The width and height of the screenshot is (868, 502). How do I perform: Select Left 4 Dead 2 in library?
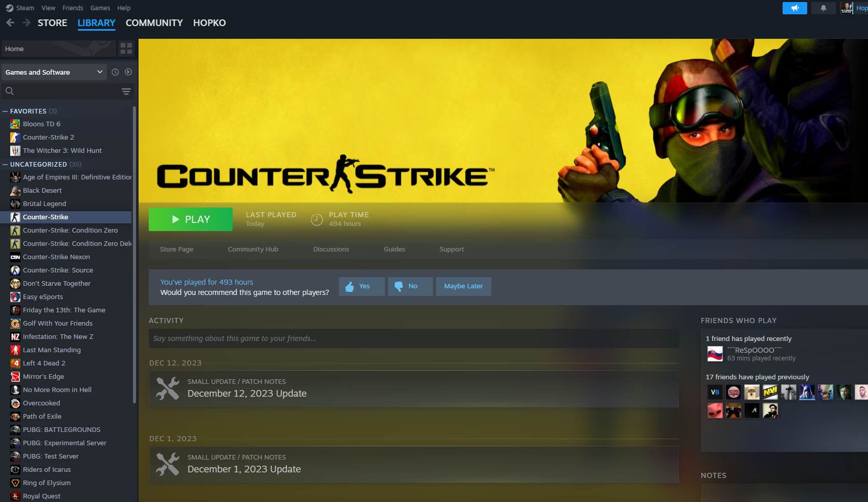click(44, 363)
